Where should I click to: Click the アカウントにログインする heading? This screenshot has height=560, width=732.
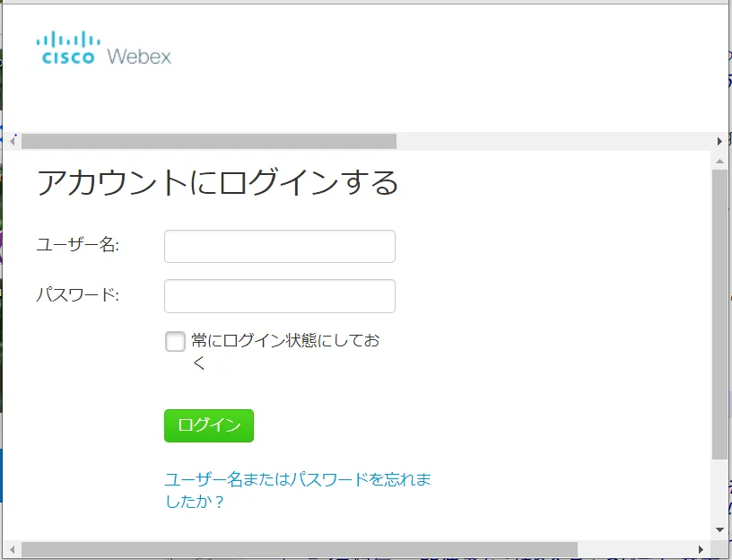point(218,183)
